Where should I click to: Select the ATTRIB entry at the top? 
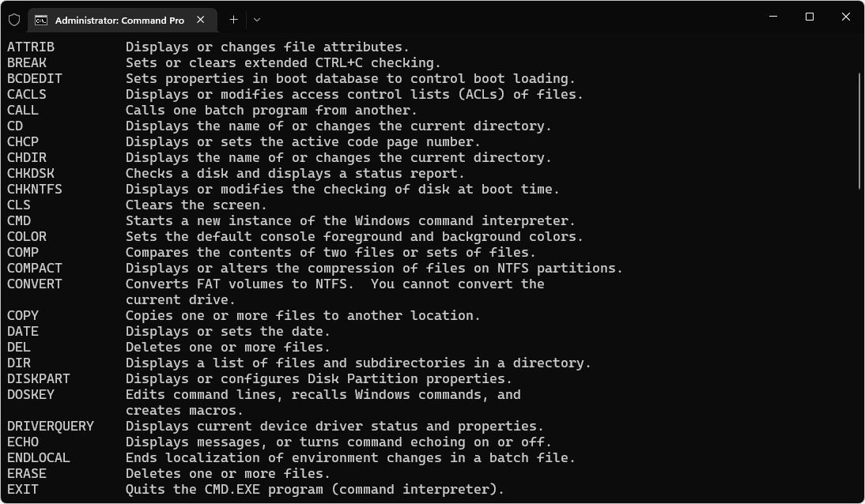[x=29, y=47]
